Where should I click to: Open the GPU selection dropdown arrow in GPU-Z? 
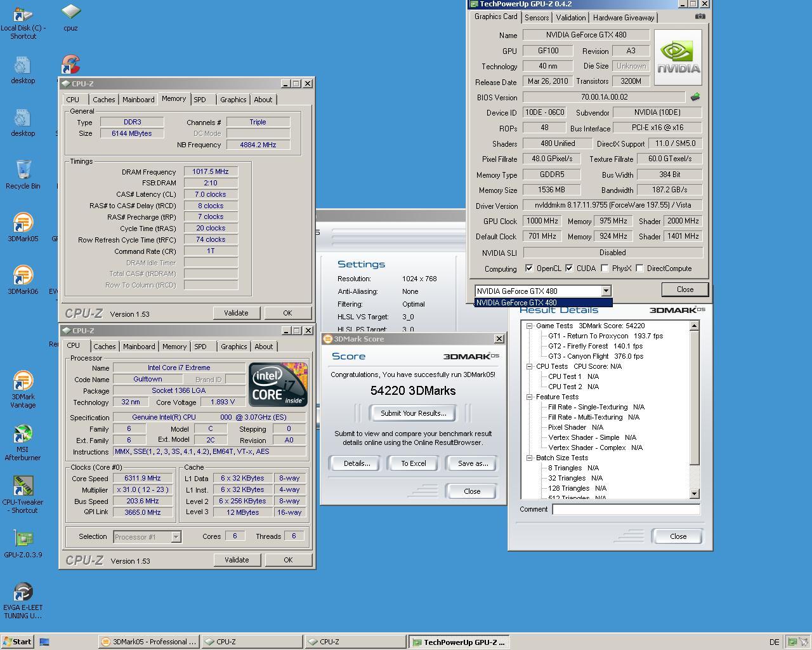[x=606, y=291]
